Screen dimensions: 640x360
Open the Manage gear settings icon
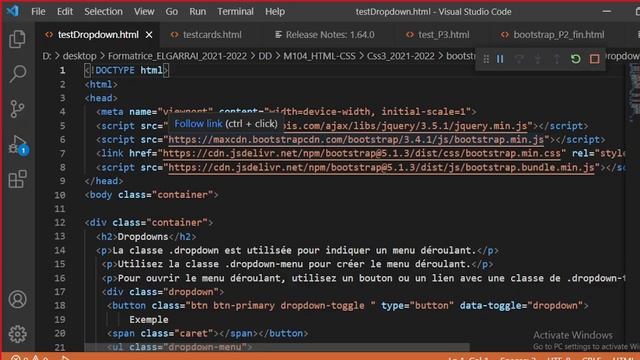click(x=18, y=334)
